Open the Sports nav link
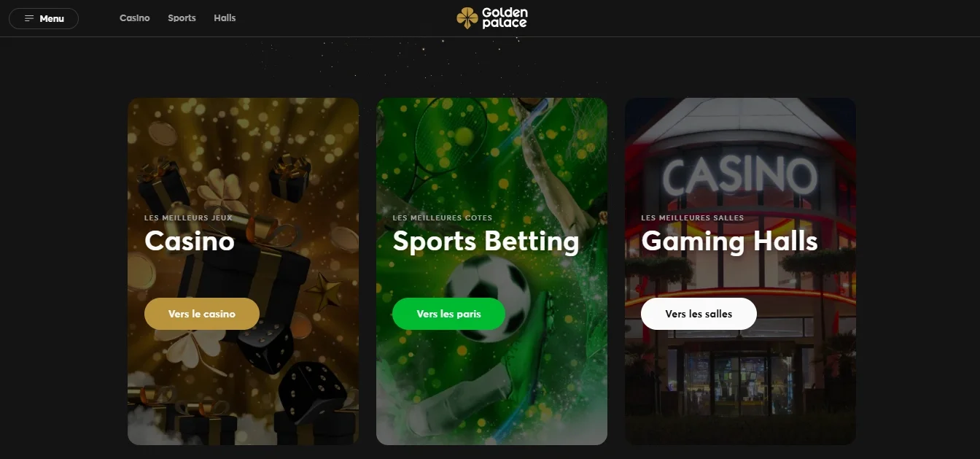 point(182,18)
